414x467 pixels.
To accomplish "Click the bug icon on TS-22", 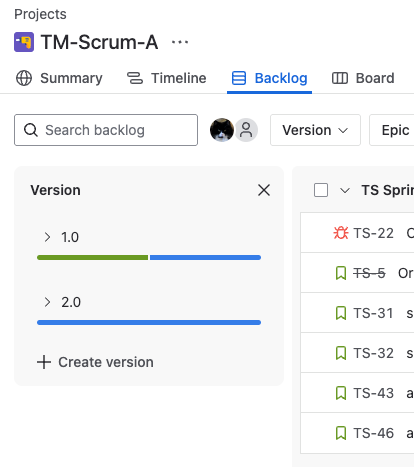I will 341,233.
